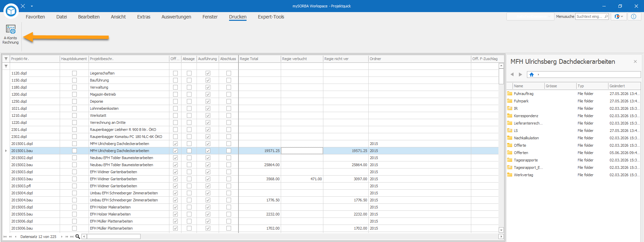
Task: Go to the previous page of records
Action: click(x=10, y=237)
